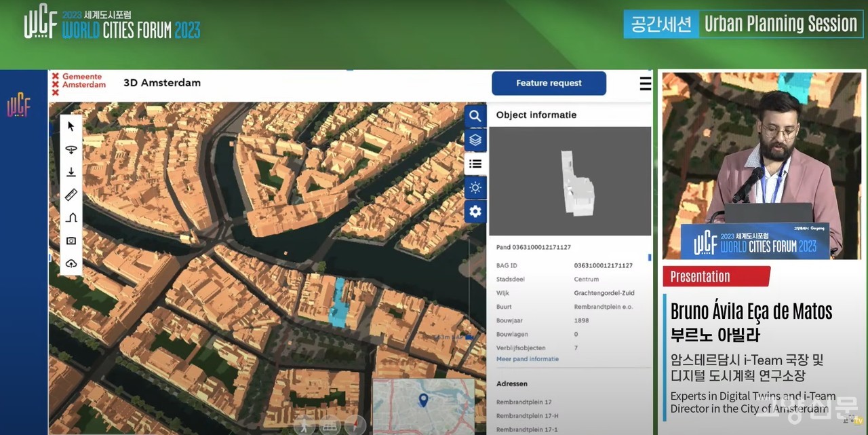Open the search magnifier panel
This screenshot has height=435, width=868.
pos(475,116)
